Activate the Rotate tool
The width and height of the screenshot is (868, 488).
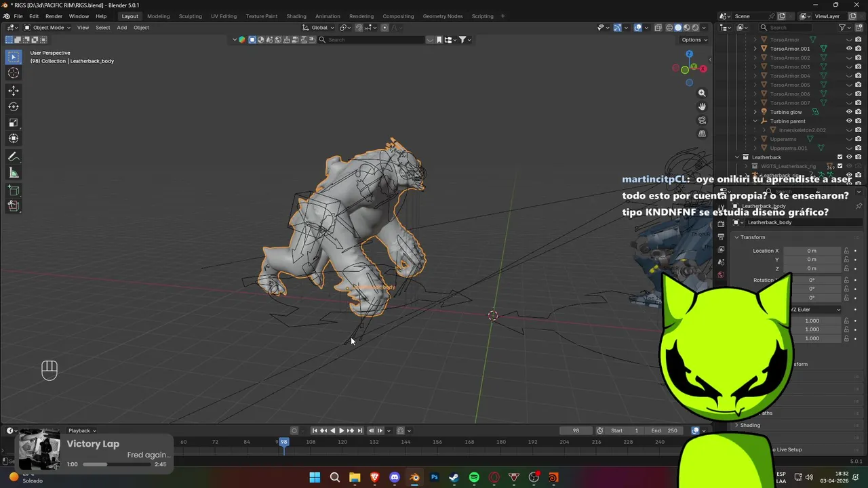point(14,106)
